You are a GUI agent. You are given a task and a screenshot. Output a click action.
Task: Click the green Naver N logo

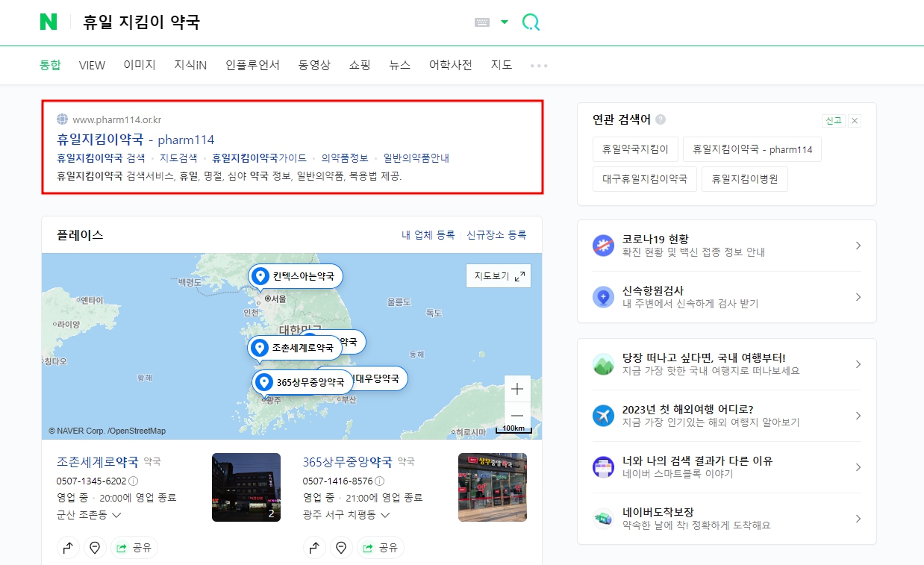coord(49,22)
